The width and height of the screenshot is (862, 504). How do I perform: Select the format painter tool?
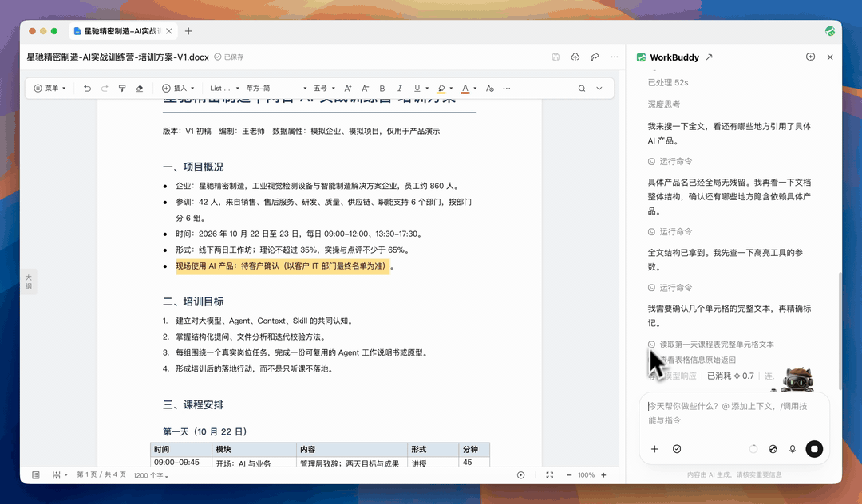point(122,88)
